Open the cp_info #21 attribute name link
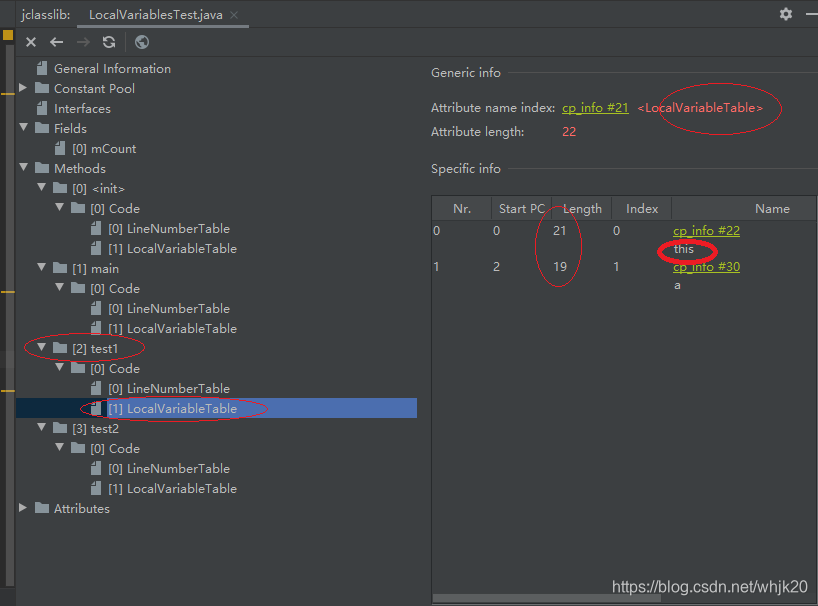Viewport: 818px width, 606px height. tap(595, 108)
